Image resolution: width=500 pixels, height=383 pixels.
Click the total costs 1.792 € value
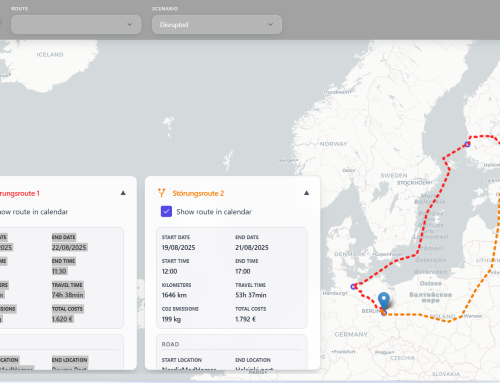[245, 319]
